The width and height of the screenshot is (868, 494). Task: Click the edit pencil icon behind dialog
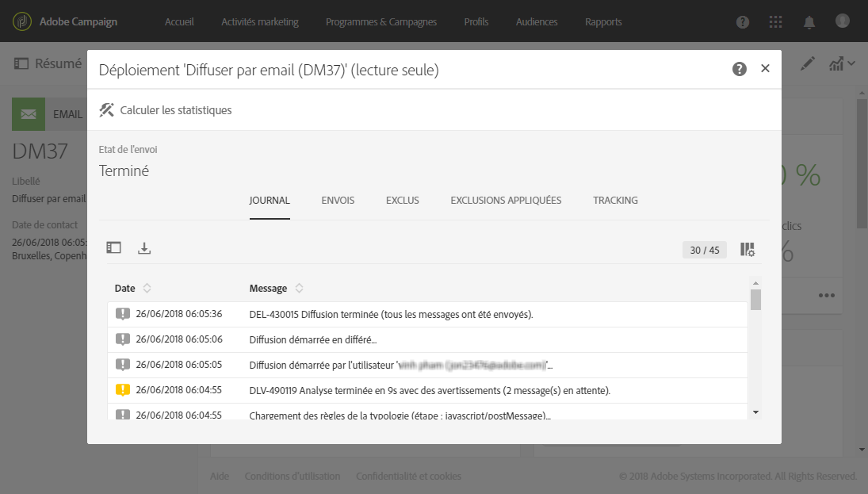click(x=807, y=63)
